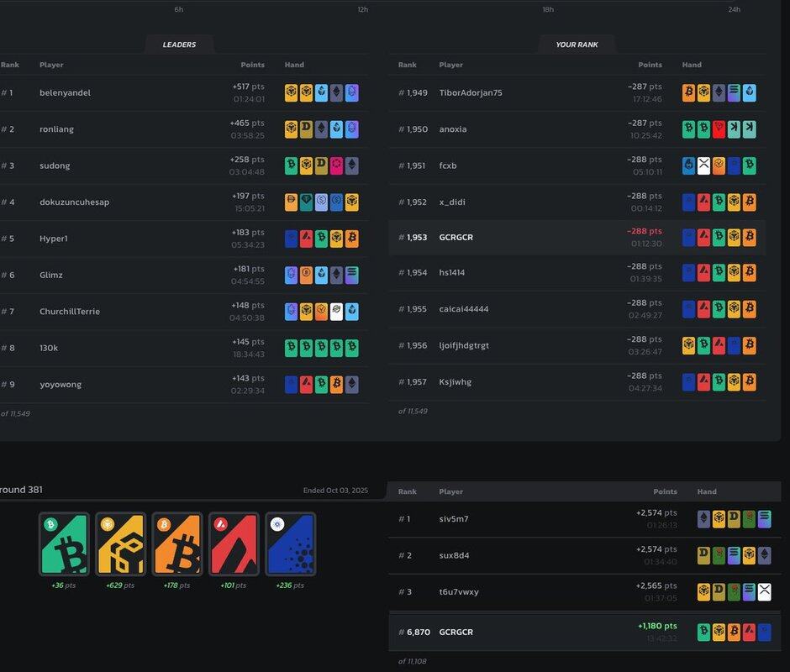This screenshot has width=790, height=672.
Task: Click the red Tron card in anoxia's hand
Action: [x=719, y=129]
